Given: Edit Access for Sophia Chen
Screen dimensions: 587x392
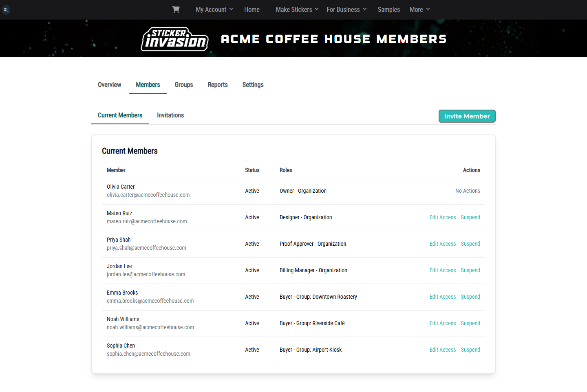Looking at the screenshot, I should click(443, 350).
